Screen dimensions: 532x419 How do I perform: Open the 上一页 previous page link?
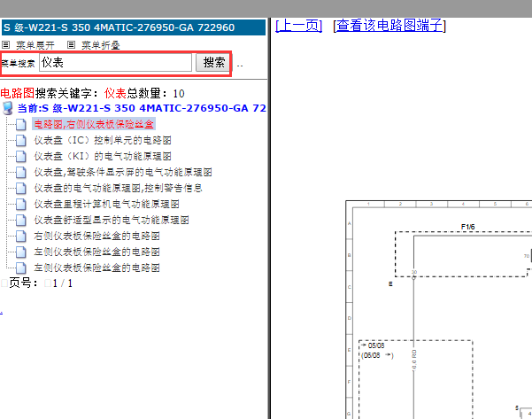(x=298, y=26)
